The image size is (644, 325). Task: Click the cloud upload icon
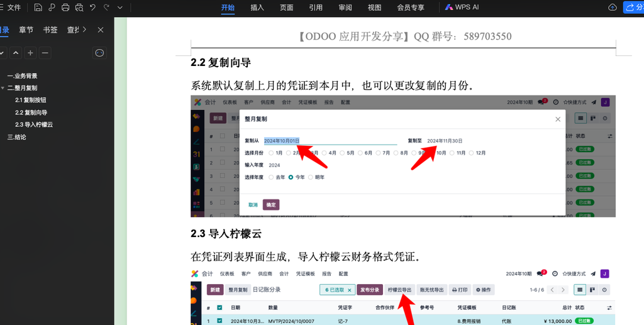point(613,8)
